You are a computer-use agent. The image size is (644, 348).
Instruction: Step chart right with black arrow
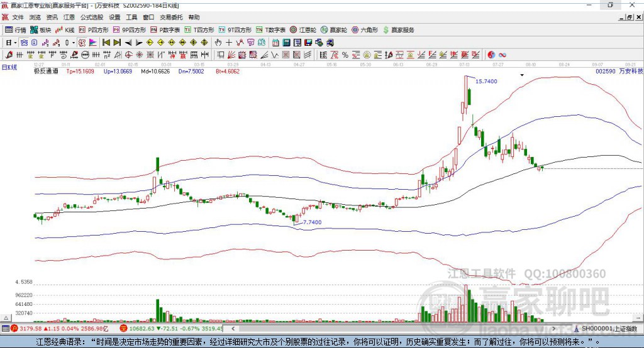pos(139,43)
